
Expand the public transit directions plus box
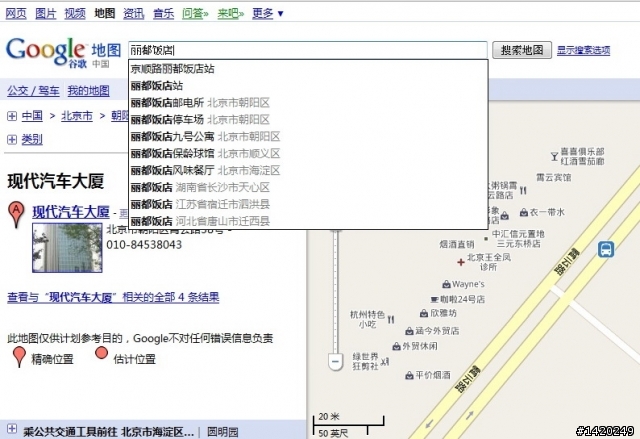(x=12, y=428)
